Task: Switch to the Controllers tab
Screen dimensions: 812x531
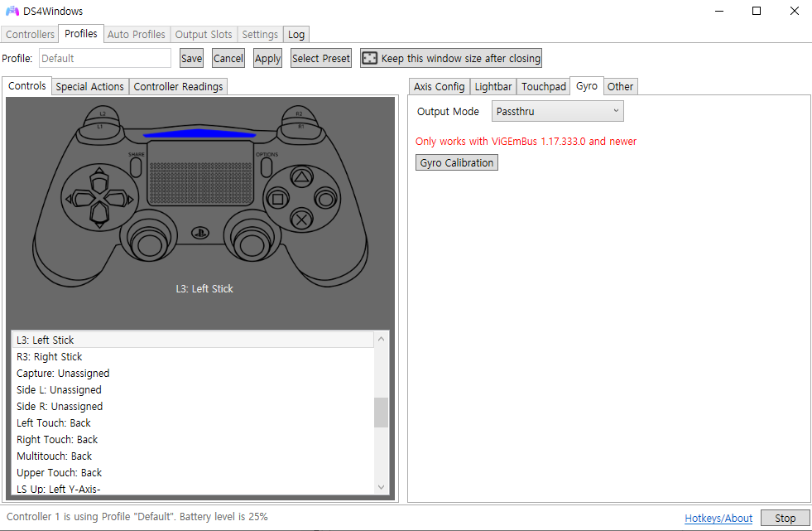Action: [x=30, y=34]
